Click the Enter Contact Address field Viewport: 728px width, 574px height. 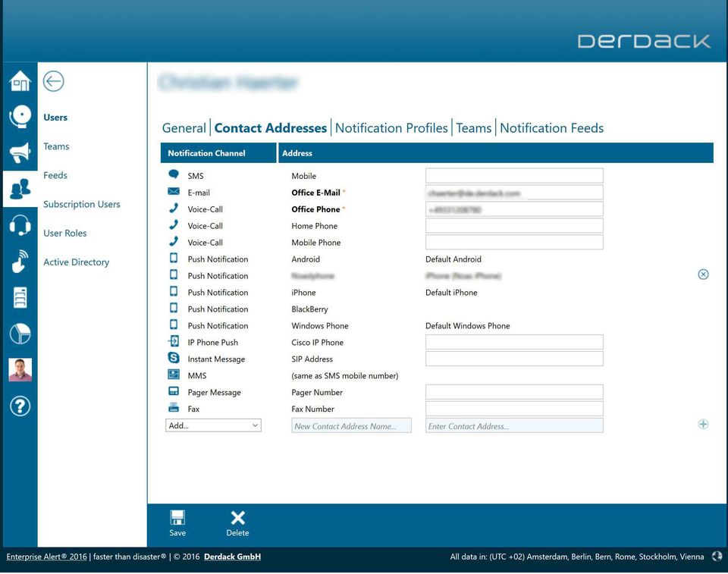pyautogui.click(x=514, y=426)
